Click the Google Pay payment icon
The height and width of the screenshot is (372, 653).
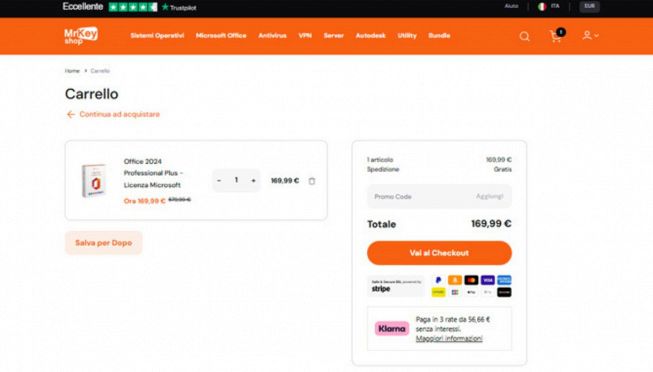tap(488, 292)
